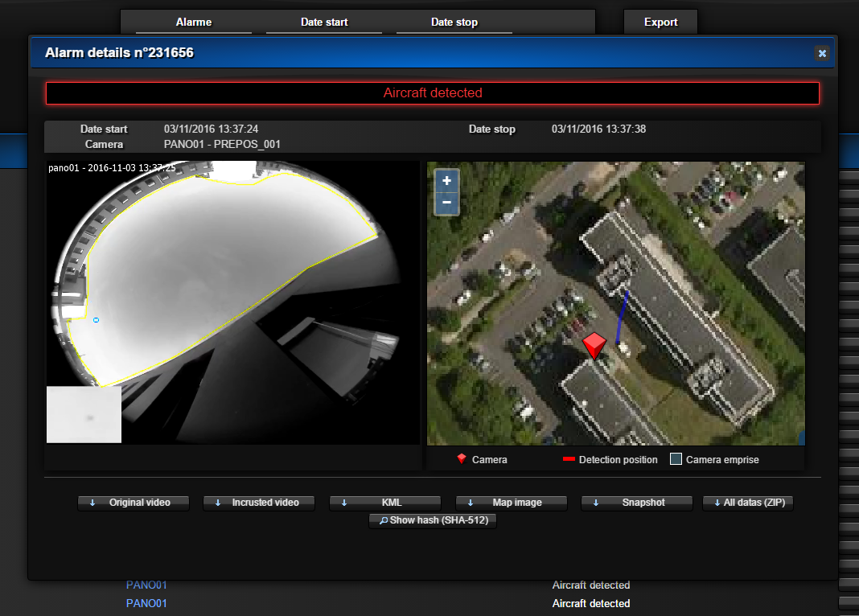The image size is (859, 616).
Task: Click the Date stop column header behind dialog
Action: [x=454, y=23]
